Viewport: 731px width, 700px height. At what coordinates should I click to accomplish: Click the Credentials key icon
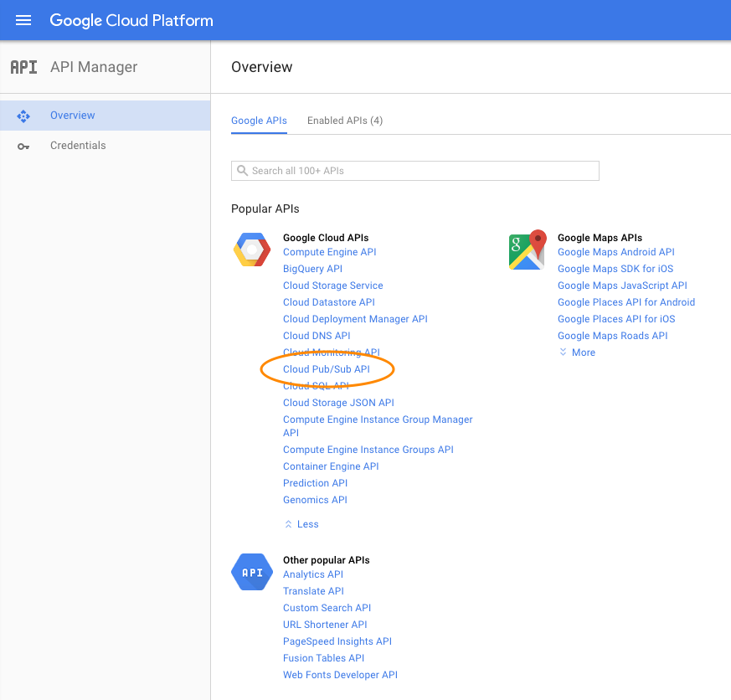pos(23,147)
